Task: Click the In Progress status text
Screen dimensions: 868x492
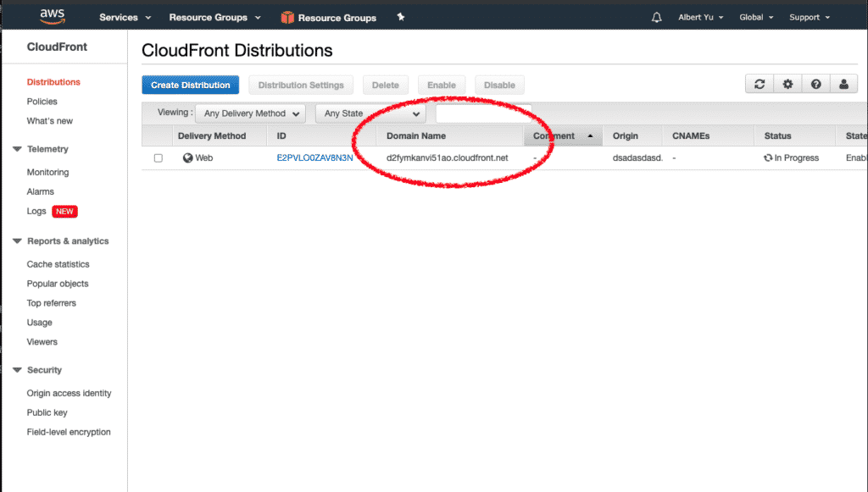Action: tap(797, 158)
